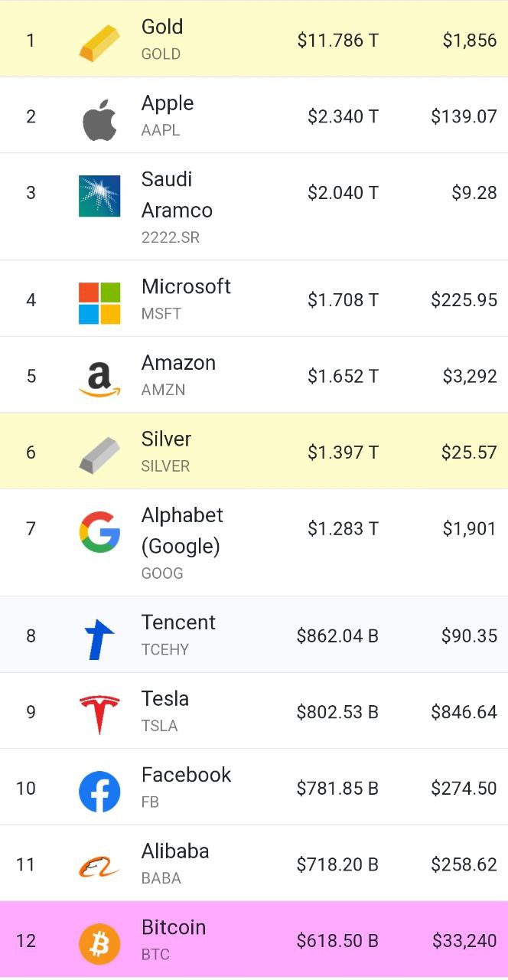Open the Alphabet (Google) name link

[x=182, y=531]
